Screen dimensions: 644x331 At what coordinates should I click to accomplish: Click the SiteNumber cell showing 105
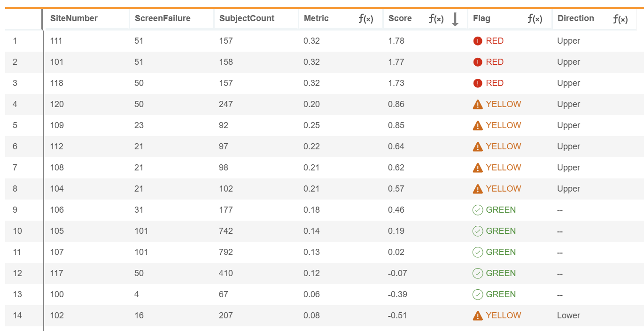click(57, 231)
